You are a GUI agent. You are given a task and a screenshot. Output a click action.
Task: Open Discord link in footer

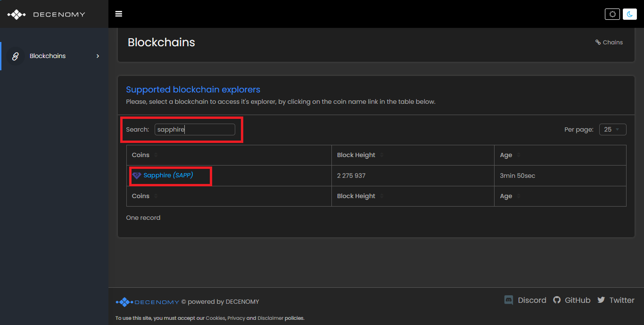[x=525, y=300]
